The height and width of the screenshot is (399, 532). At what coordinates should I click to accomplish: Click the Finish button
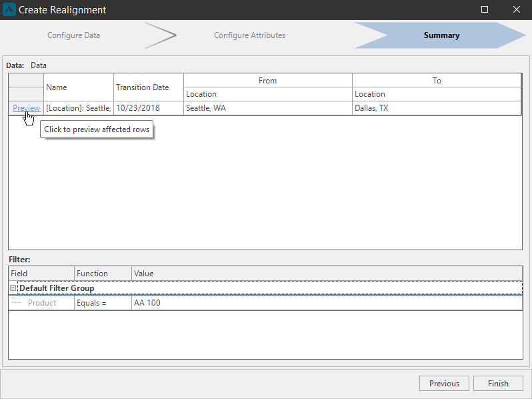[x=498, y=384]
